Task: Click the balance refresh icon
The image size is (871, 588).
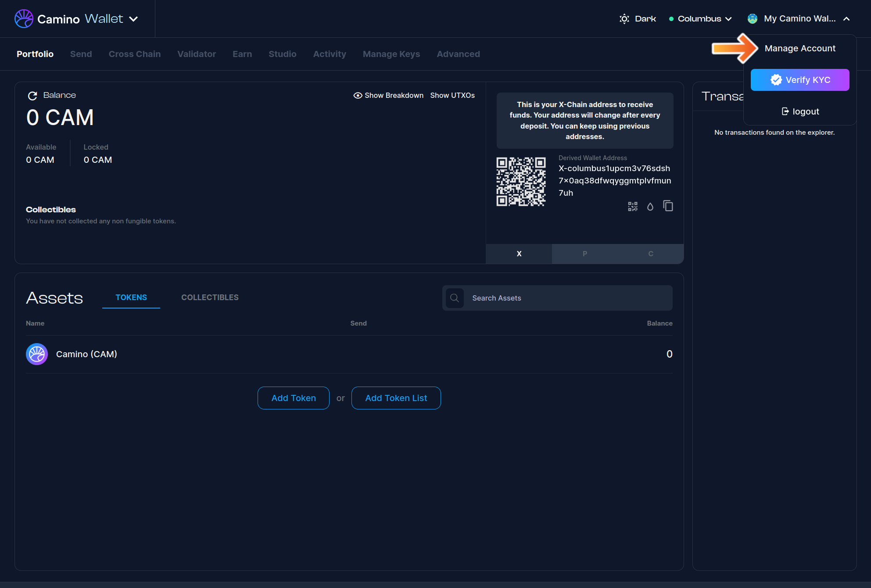Action: coord(32,96)
